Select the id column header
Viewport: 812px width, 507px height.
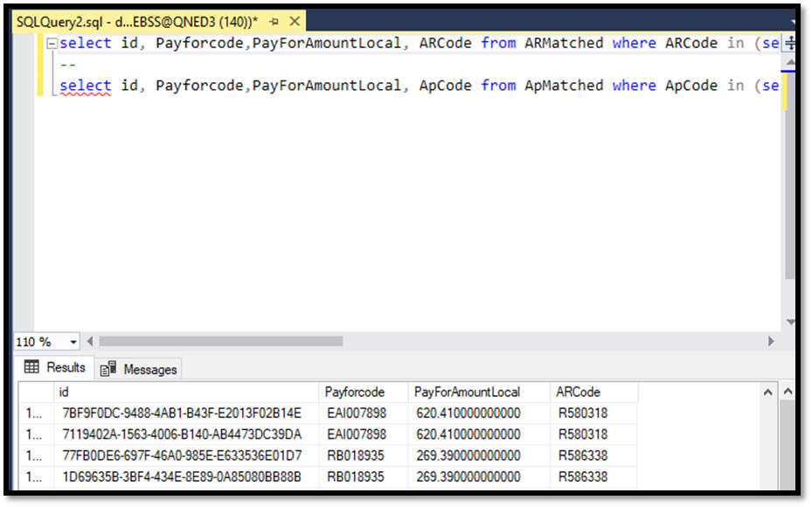coord(186,392)
